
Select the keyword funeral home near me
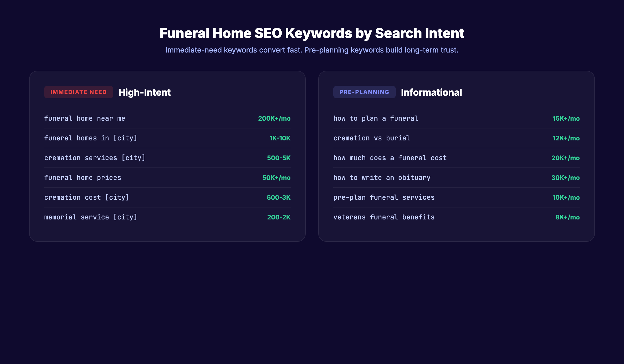[84, 118]
